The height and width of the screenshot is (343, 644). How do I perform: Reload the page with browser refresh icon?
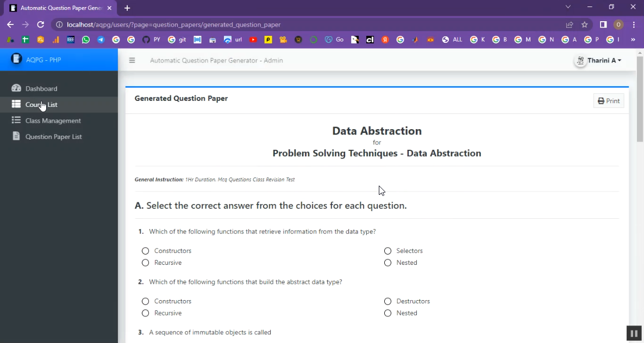(x=40, y=24)
